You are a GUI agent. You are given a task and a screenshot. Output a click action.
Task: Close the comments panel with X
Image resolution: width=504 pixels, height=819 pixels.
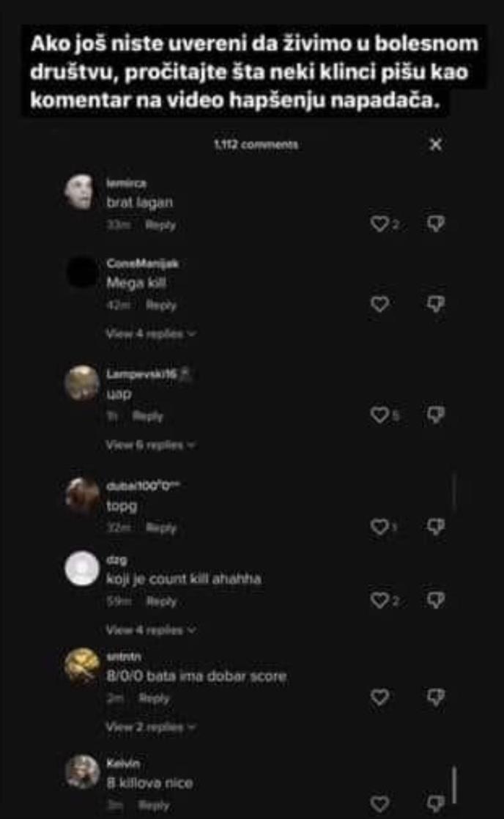pos(436,145)
